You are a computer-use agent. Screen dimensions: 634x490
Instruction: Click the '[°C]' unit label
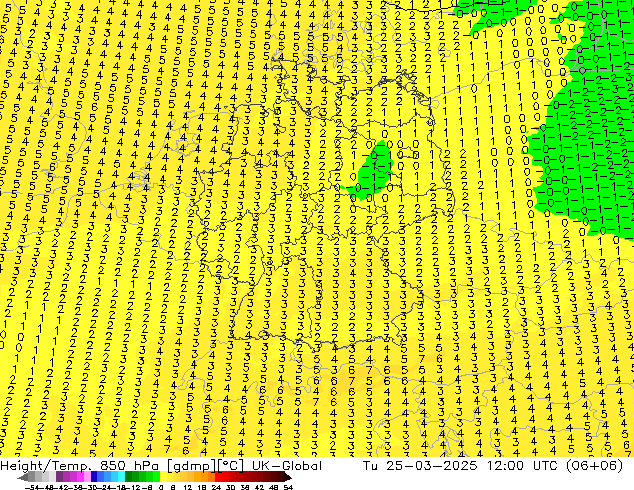(x=231, y=466)
